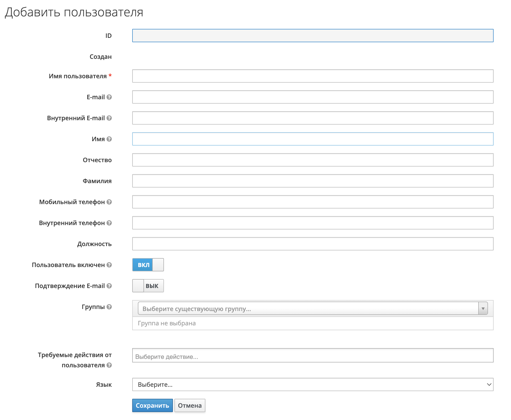Click into the Фамилия text field
This screenshot has width=511, height=420.
pos(313,181)
